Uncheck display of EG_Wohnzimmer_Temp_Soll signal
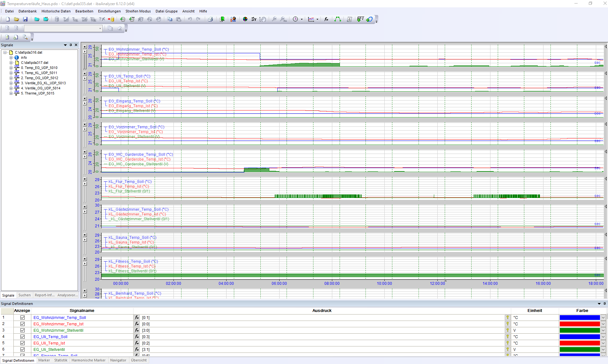 point(22,317)
